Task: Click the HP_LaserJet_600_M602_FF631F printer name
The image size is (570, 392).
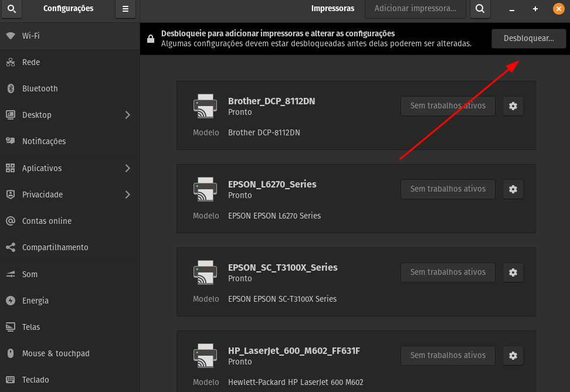Action: tap(294, 350)
